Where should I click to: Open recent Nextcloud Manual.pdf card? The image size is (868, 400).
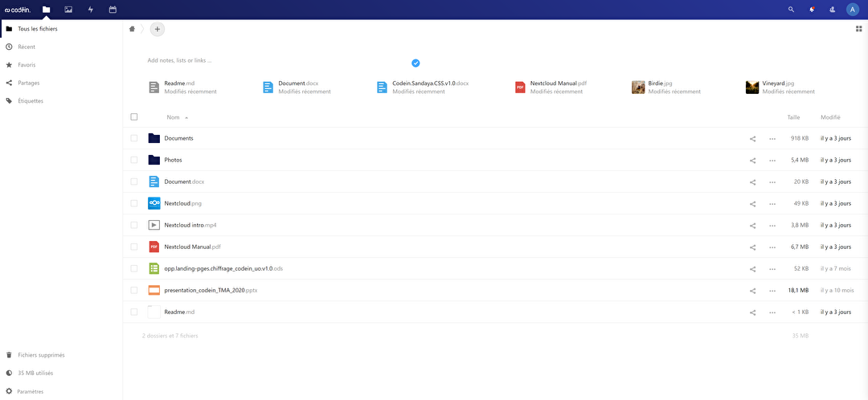[x=551, y=88]
